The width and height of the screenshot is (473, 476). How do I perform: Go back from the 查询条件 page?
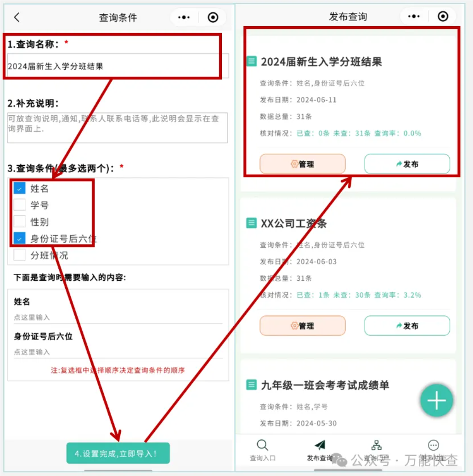coord(17,17)
